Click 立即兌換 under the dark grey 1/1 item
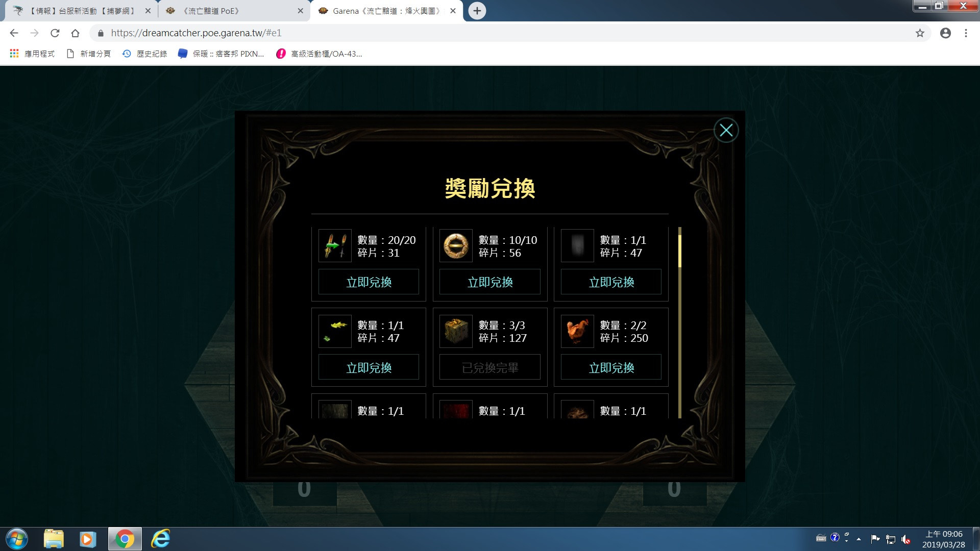The height and width of the screenshot is (551, 980). pos(611,282)
